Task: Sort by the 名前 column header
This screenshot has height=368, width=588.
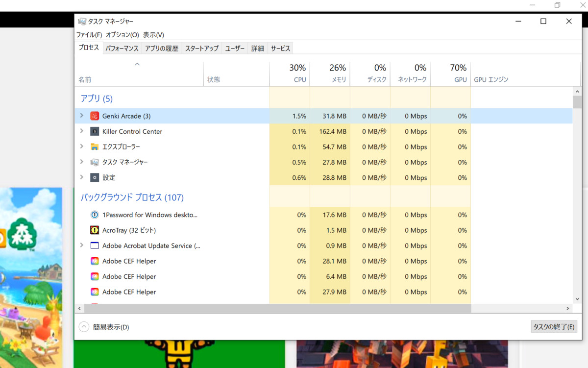Action: pos(139,74)
